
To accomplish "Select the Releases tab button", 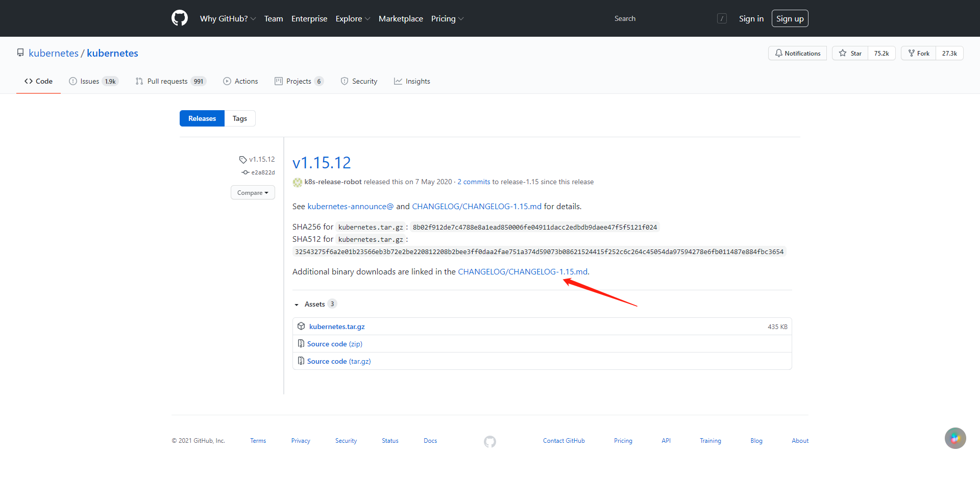I will [202, 118].
